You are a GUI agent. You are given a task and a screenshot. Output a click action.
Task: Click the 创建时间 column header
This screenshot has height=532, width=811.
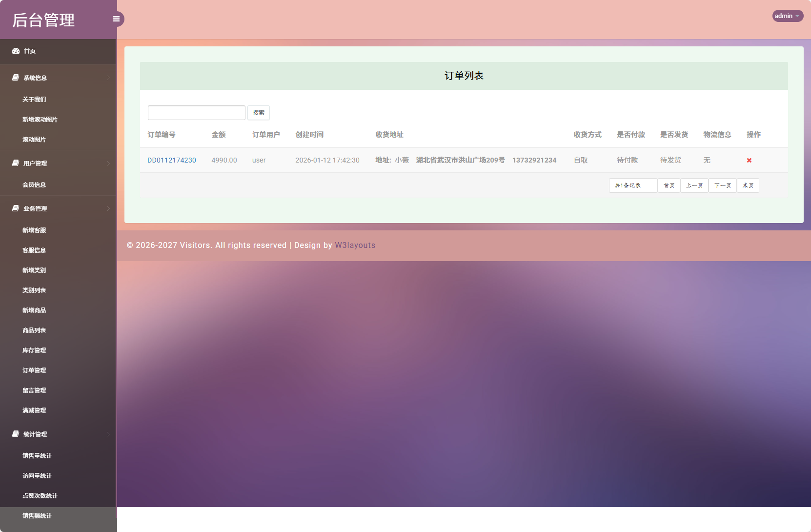pos(309,135)
